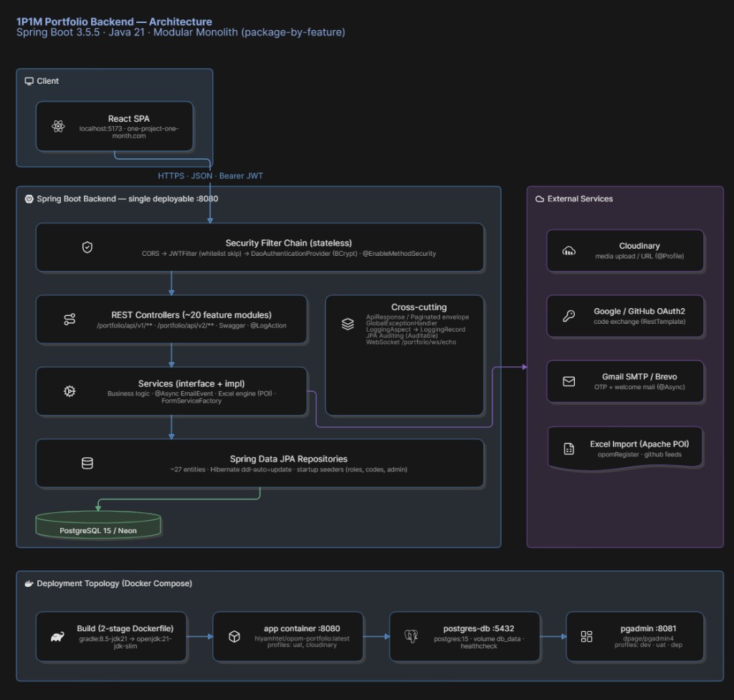
Task: Click the JPA Auditing (Auditable) line
Action: [401, 336]
